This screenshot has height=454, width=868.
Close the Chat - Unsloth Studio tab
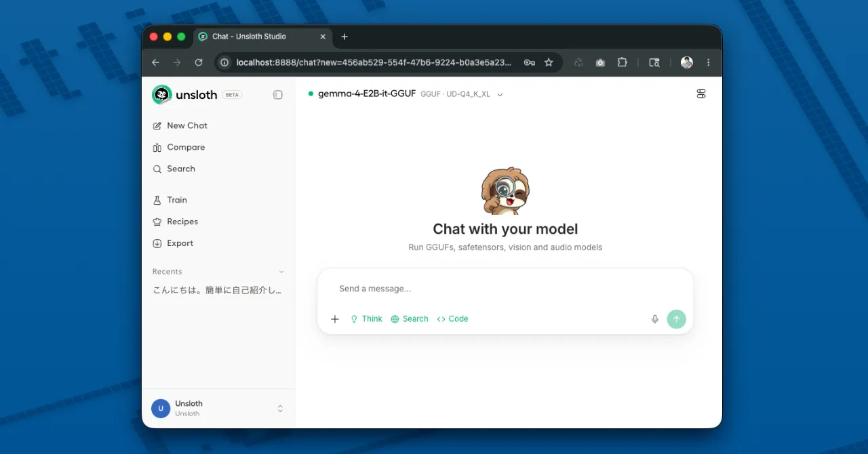click(x=323, y=37)
